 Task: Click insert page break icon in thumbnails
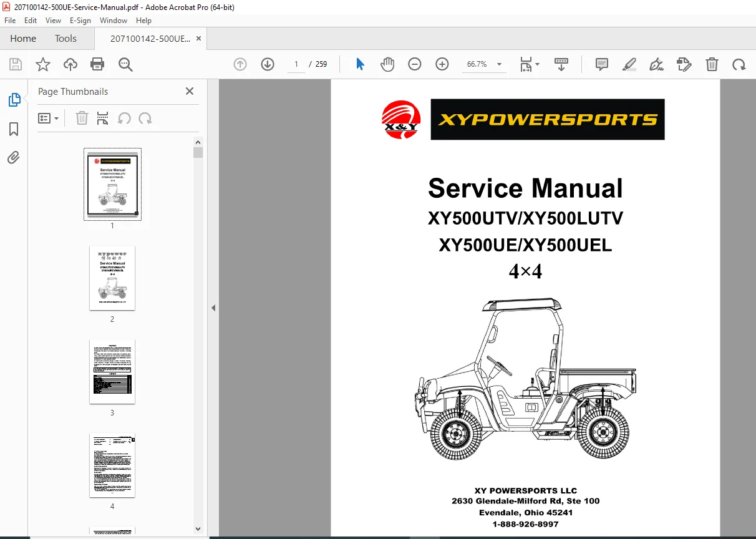point(103,119)
